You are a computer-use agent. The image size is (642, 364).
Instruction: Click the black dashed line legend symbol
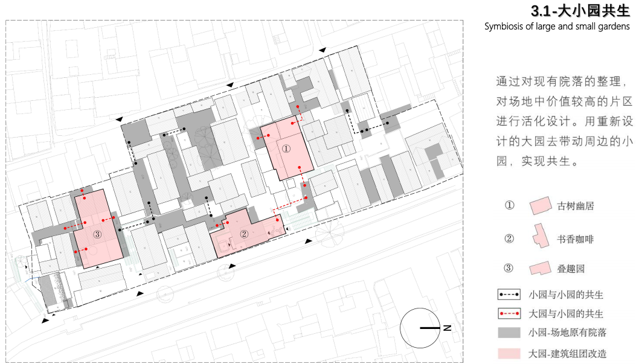click(x=509, y=295)
